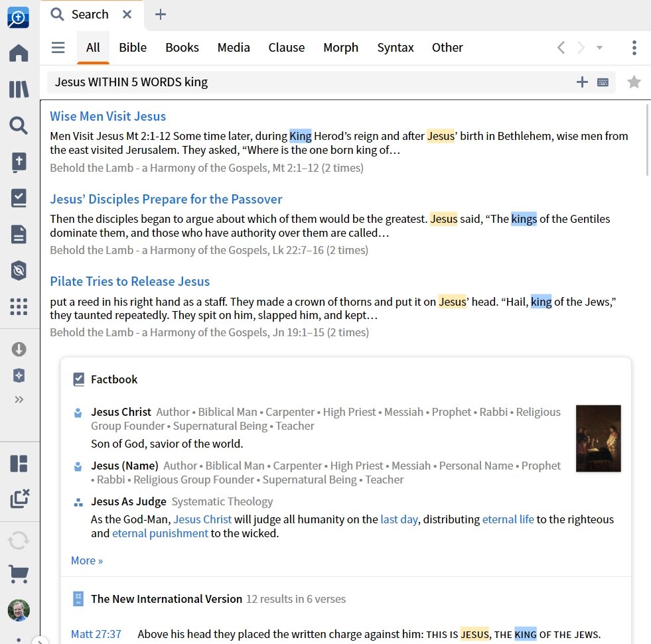Click the hexagon icon in the sidebar
This screenshot has width=651, height=644.
(19, 271)
